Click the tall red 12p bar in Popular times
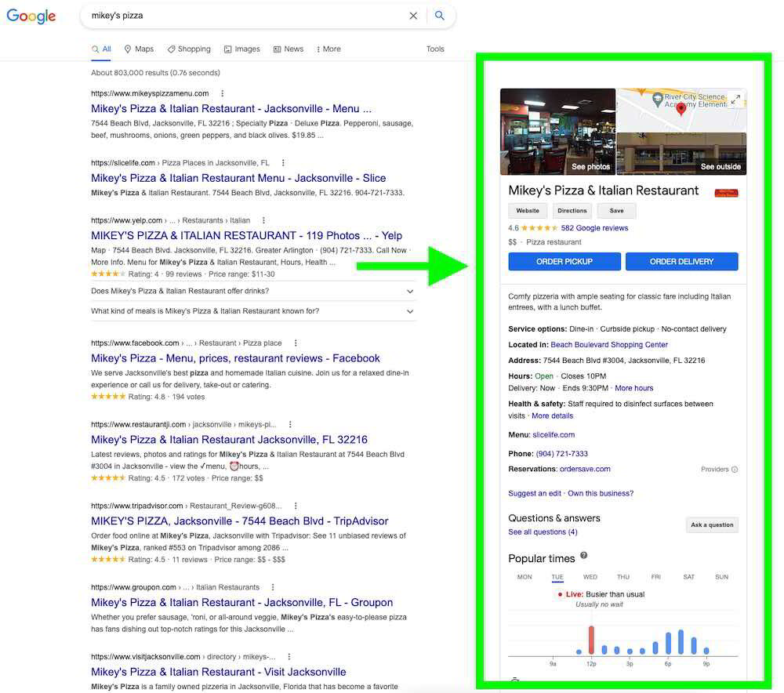Viewport: 784px width, 693px height. click(x=592, y=639)
